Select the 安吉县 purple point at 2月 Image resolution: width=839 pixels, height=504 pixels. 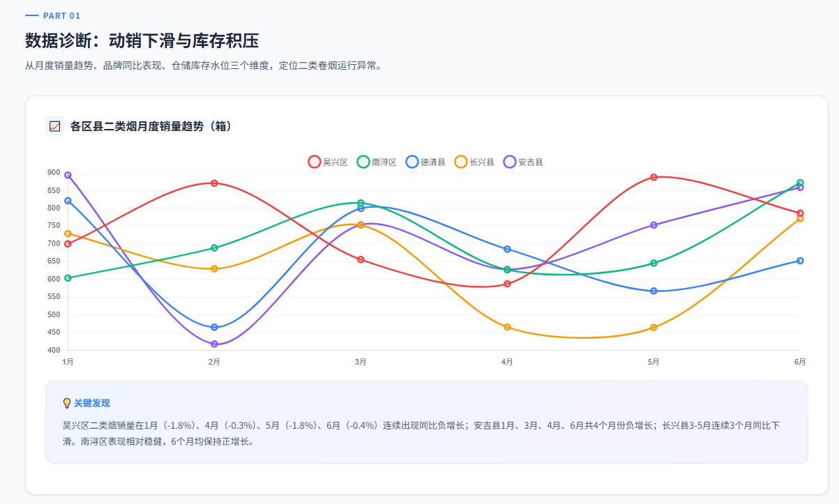click(214, 344)
